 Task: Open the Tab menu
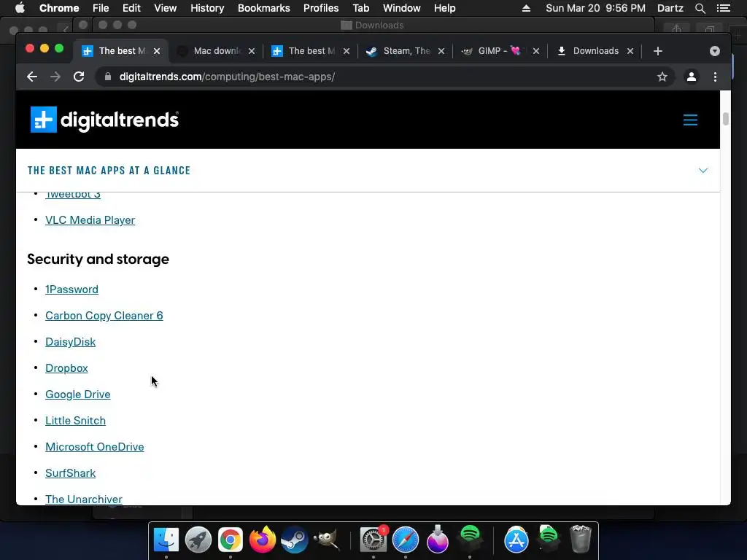360,8
